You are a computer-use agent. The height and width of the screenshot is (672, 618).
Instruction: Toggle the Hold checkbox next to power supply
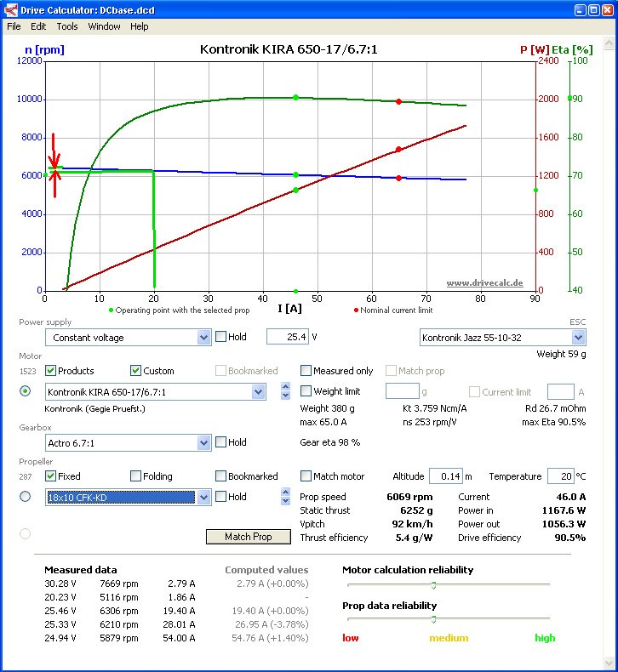[220, 337]
